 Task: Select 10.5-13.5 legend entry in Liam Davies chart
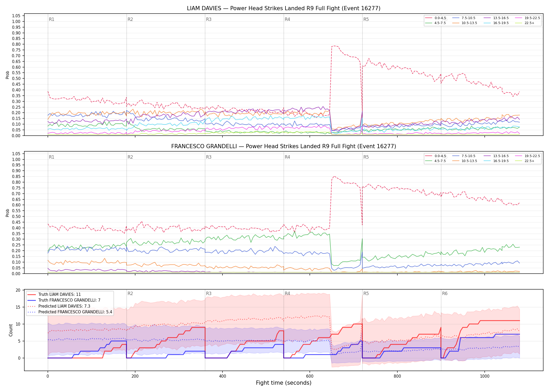click(x=465, y=23)
